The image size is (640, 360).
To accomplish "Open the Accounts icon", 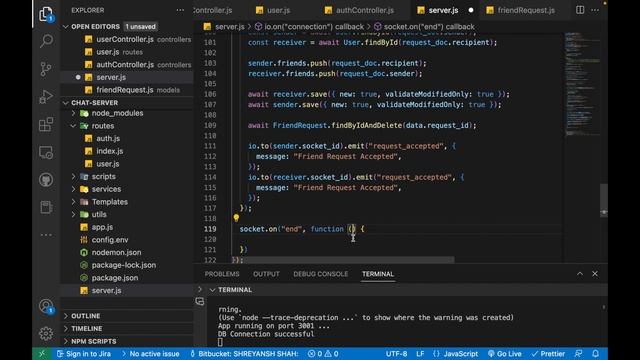I will (46, 306).
